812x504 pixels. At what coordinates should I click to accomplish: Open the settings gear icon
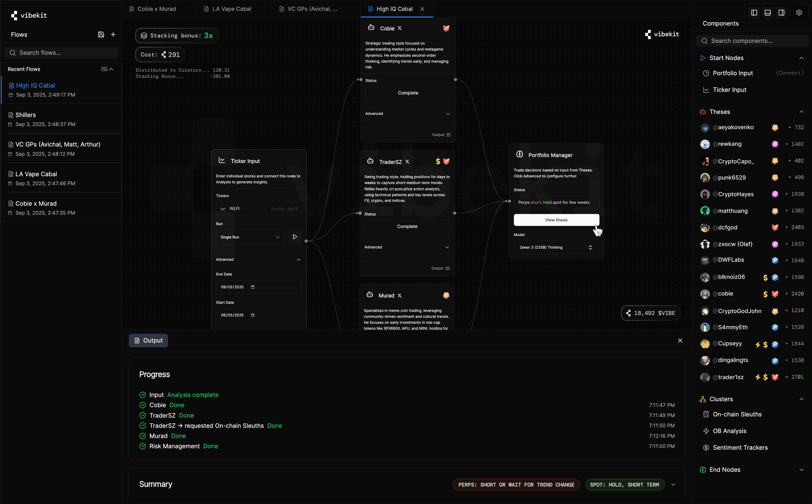pyautogui.click(x=799, y=13)
